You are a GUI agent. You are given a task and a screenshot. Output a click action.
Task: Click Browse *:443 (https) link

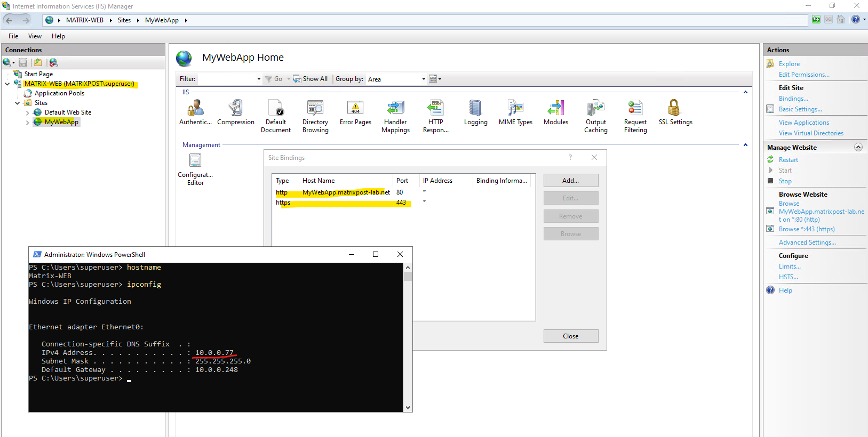(807, 229)
